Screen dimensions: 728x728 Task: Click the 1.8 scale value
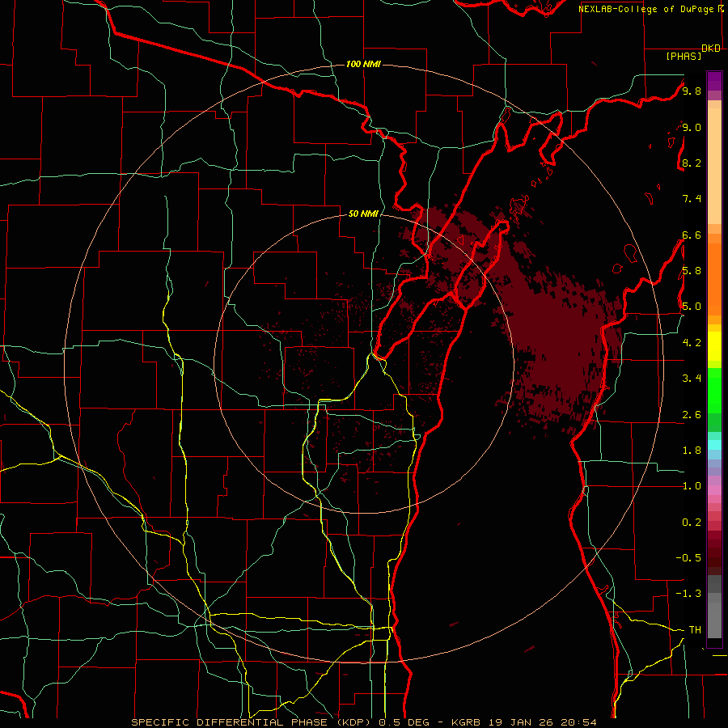(x=692, y=451)
